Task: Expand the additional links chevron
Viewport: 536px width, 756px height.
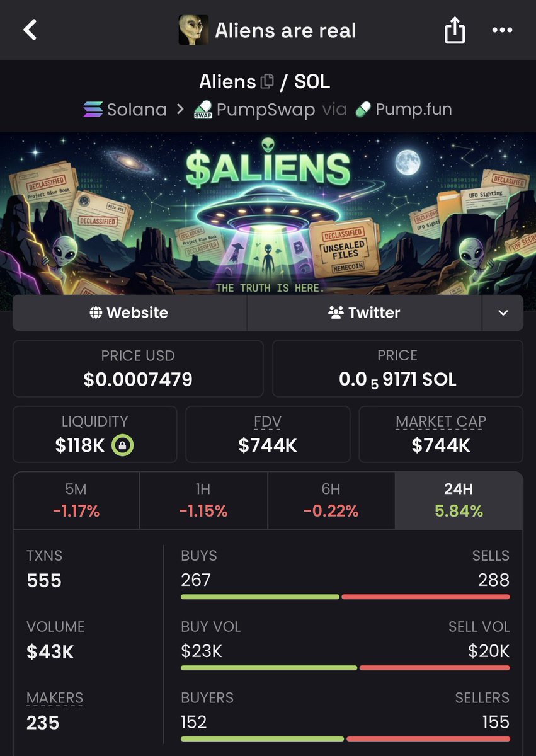Action: click(503, 313)
